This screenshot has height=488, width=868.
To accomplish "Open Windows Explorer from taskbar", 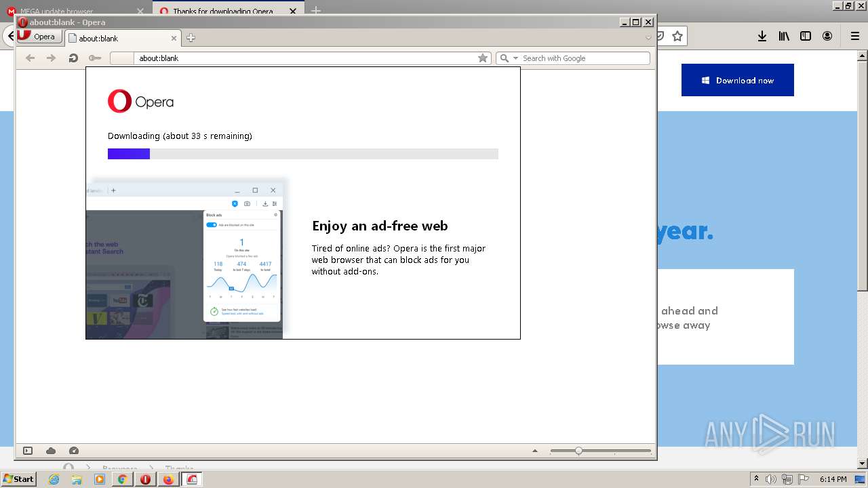I will coord(77,479).
